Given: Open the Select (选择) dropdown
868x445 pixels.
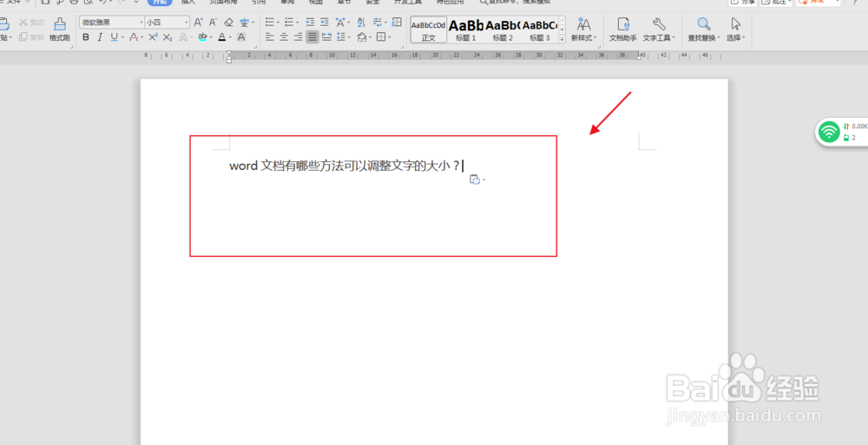Looking at the screenshot, I should tap(736, 29).
